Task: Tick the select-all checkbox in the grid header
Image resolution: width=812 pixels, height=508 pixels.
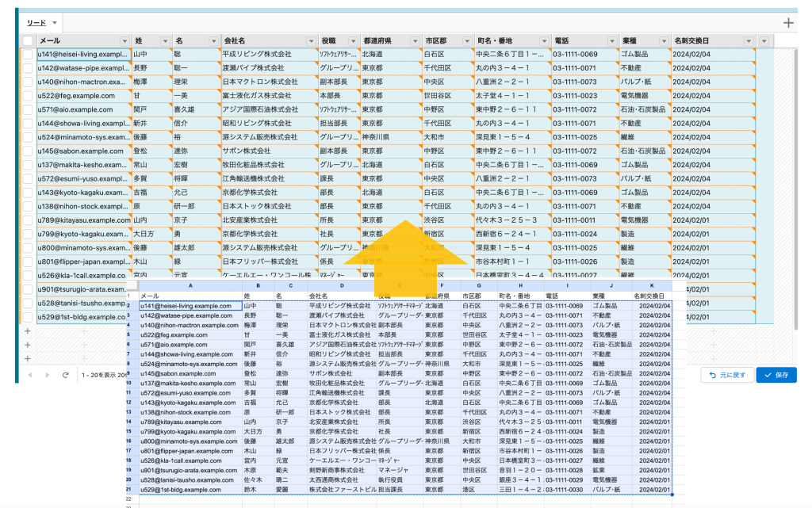Action: 28,41
